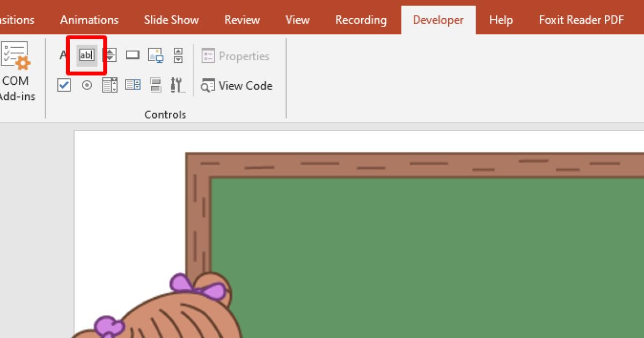The image size is (644, 338).
Task: Open the View Code editor
Action: click(237, 86)
